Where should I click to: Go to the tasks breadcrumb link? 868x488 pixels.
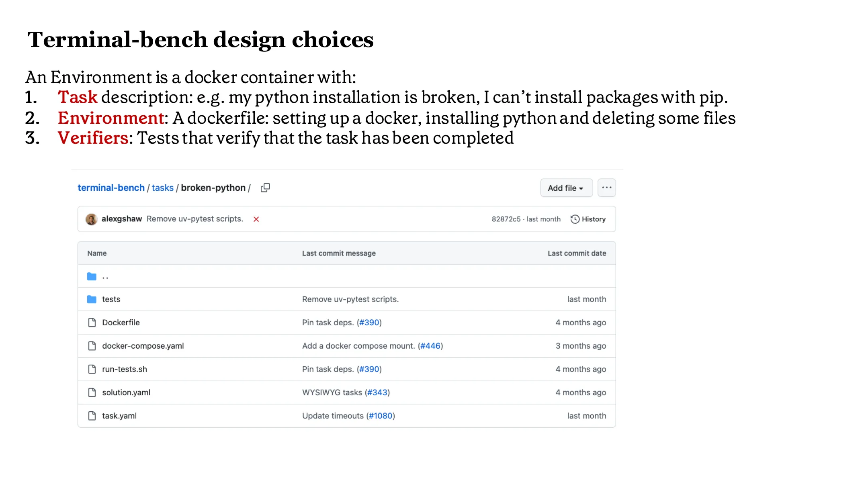162,188
